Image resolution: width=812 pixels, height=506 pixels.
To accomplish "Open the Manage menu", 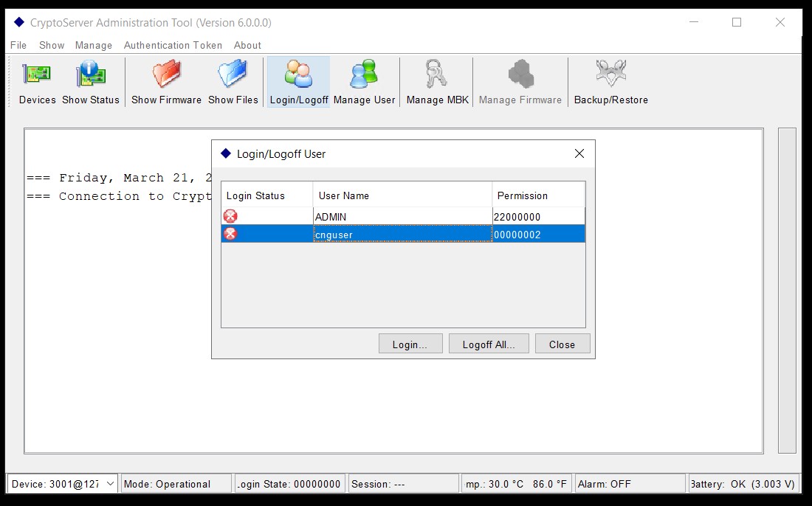I will point(93,45).
